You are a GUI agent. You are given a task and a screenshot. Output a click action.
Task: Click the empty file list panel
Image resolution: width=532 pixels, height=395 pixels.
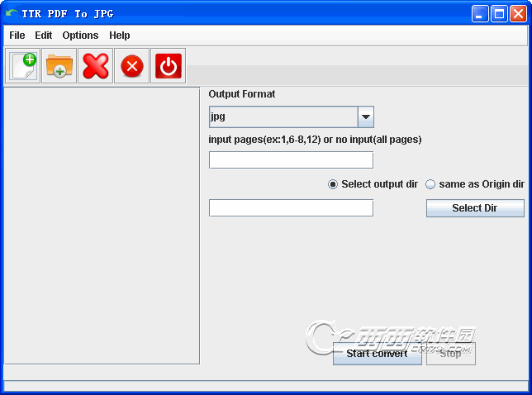(x=102, y=226)
